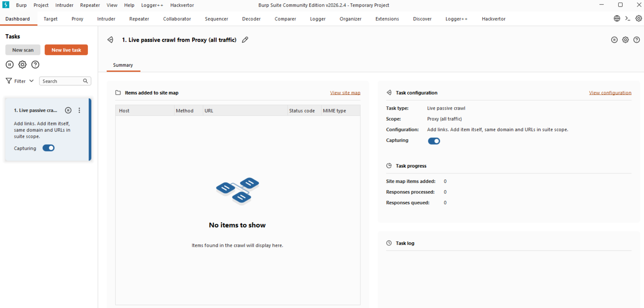Edit task name with pencil icon
The width and height of the screenshot is (644, 308).
pos(245,40)
